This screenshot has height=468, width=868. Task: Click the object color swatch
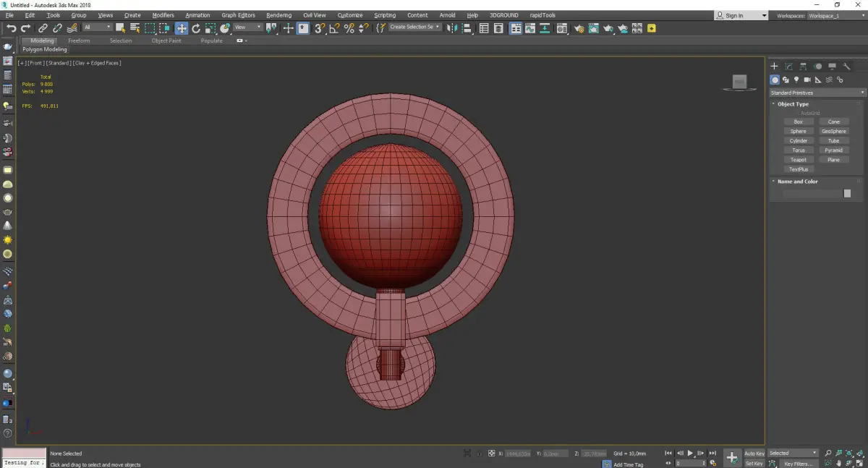pos(847,194)
